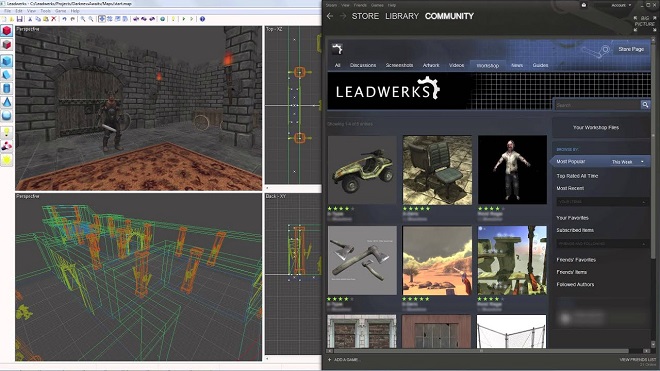This screenshot has width=660, height=371.
Task: Go to the LIBRARY section
Action: point(402,16)
